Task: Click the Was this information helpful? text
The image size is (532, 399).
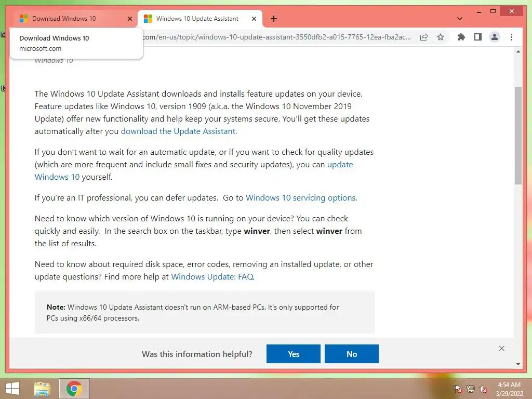Action: pos(197,354)
